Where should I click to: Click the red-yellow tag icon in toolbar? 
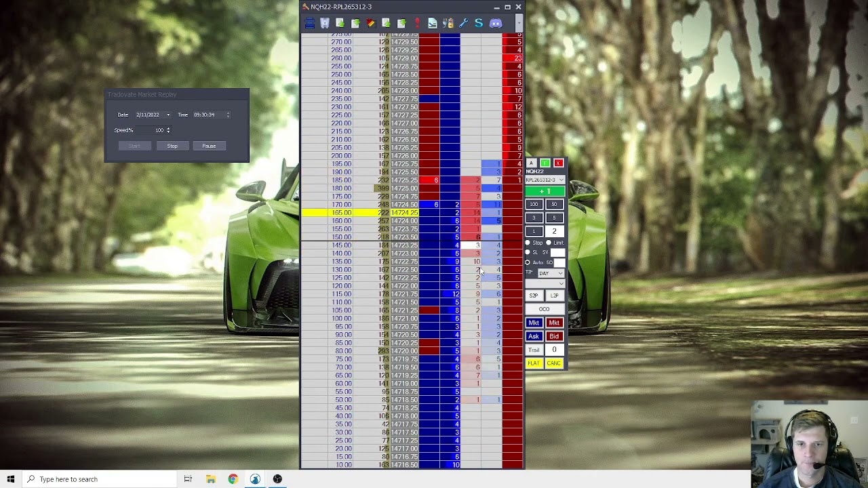pyautogui.click(x=371, y=24)
